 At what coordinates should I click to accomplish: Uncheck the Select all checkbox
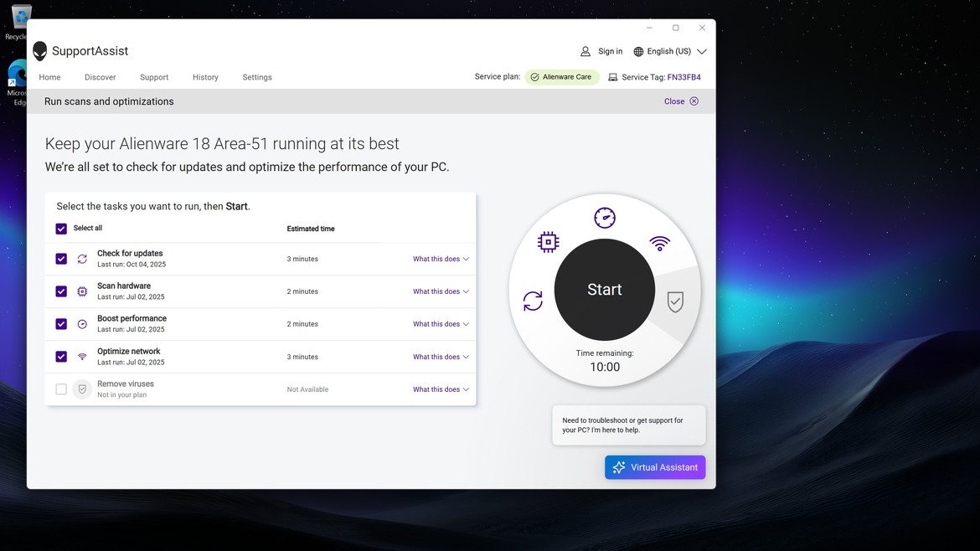(x=61, y=229)
